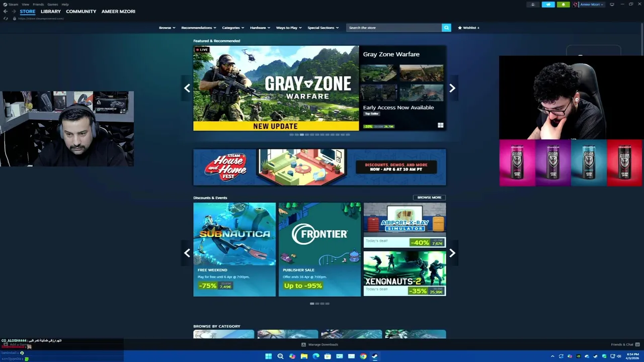Open the blue announcements megaphone button
Image resolution: width=644 pixels, height=362 pixels.
(548, 5)
